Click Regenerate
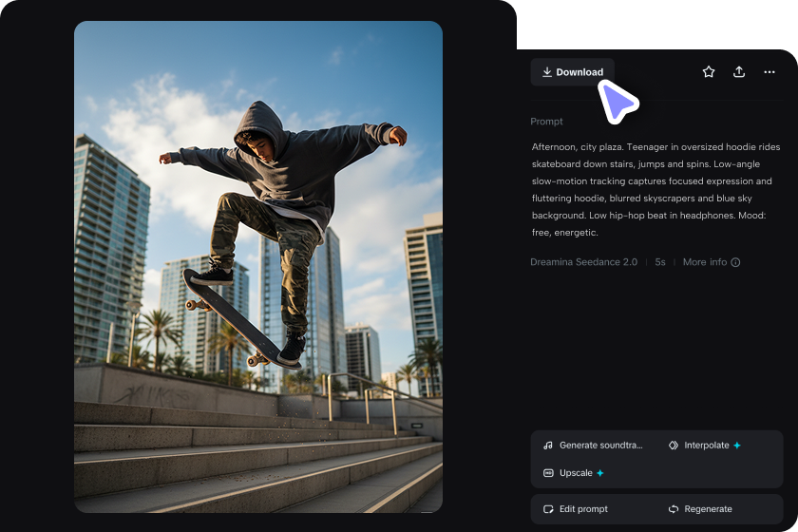The image size is (798, 532). 700,509
